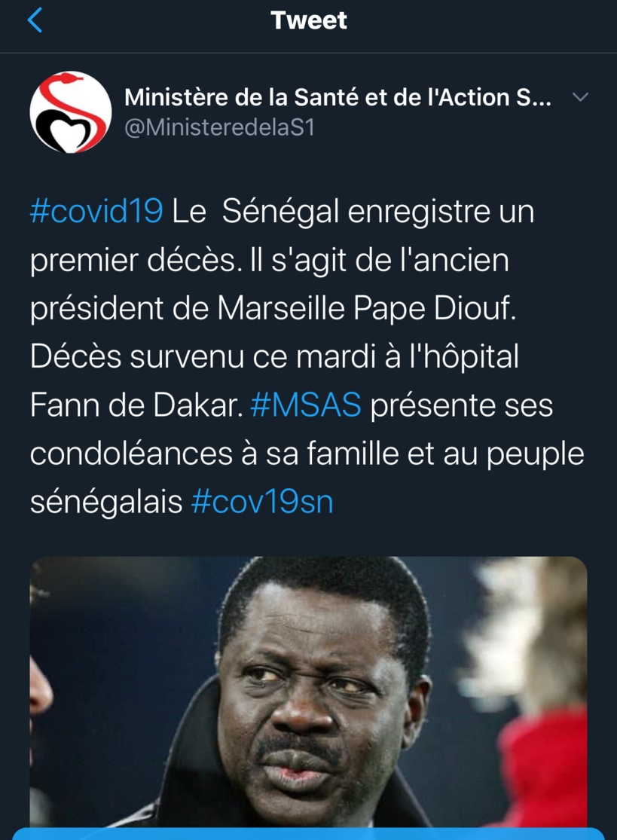This screenshot has width=617, height=840.
Task: Select the circular account avatar image
Action: [69, 111]
